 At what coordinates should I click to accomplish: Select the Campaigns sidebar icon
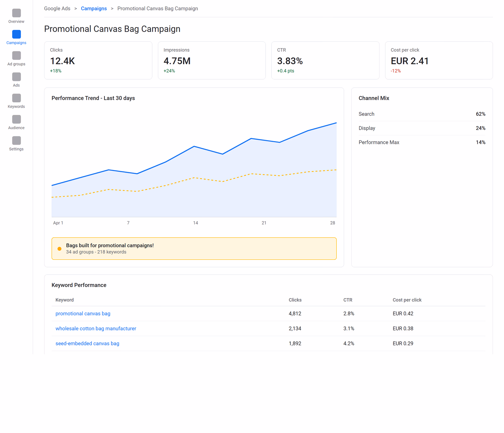coord(16,34)
